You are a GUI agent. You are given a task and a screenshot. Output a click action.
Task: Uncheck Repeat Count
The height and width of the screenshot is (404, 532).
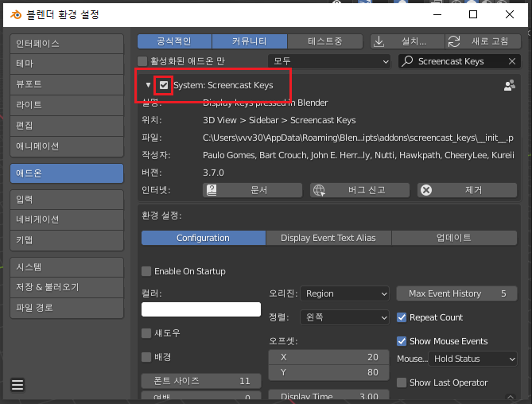tap(402, 317)
